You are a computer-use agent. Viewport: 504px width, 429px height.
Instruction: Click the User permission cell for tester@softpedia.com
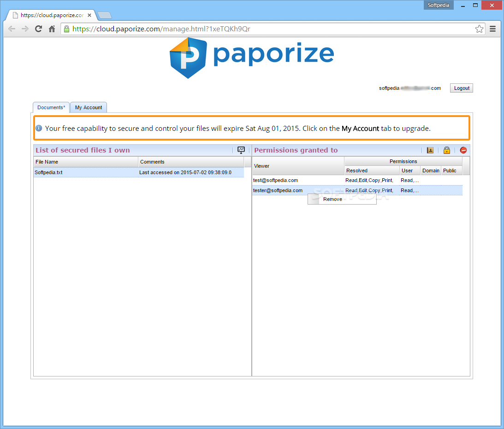pyautogui.click(x=410, y=190)
